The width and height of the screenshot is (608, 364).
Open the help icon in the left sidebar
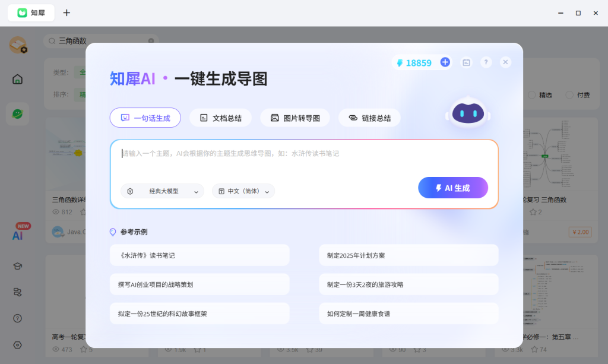[17, 318]
